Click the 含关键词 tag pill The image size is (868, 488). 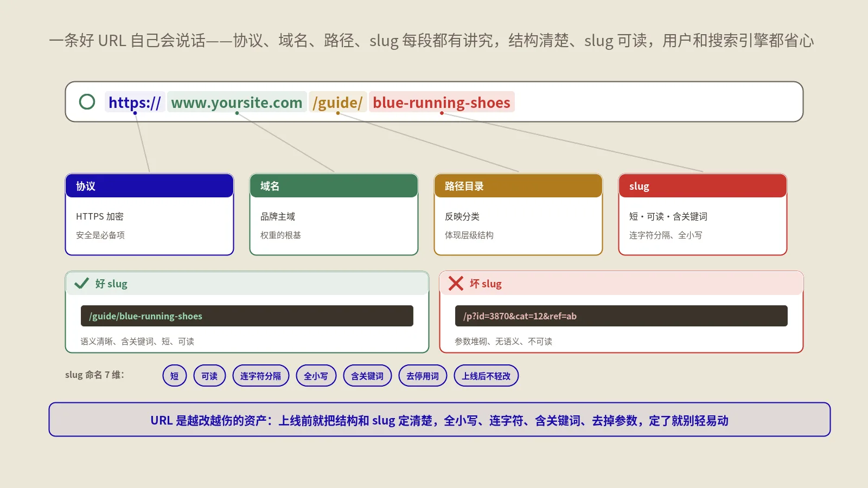tap(367, 376)
